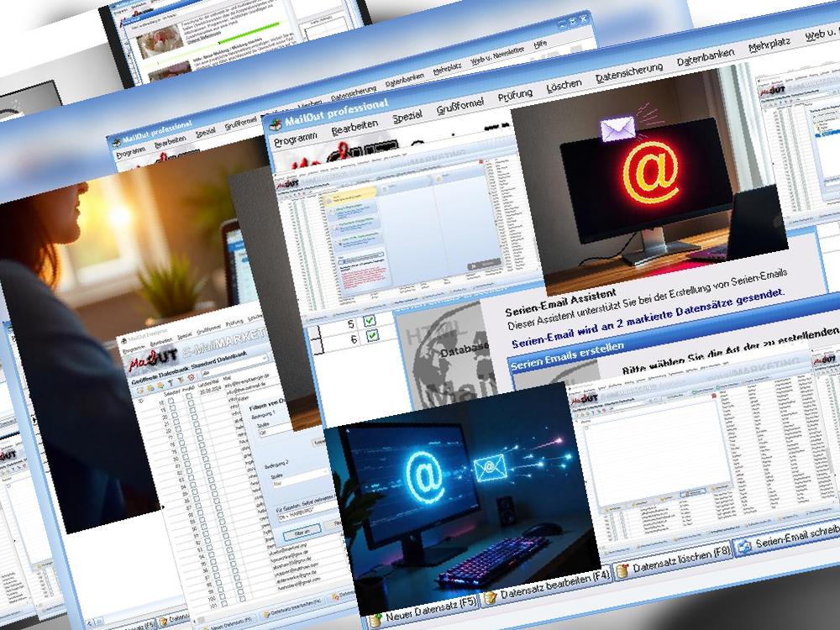Click the large Datensatz löschen (F8) button
Image resolution: width=840 pixels, height=630 pixels.
pyautogui.click(x=673, y=561)
